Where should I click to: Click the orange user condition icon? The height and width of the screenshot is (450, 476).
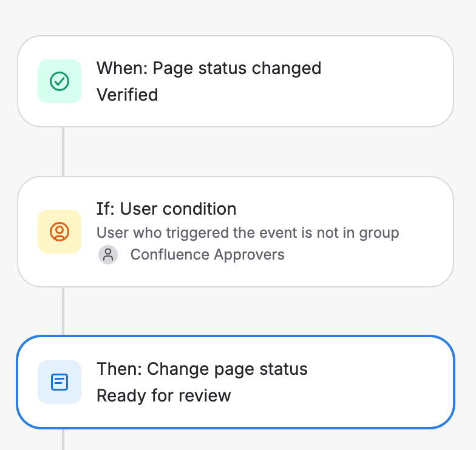(59, 232)
